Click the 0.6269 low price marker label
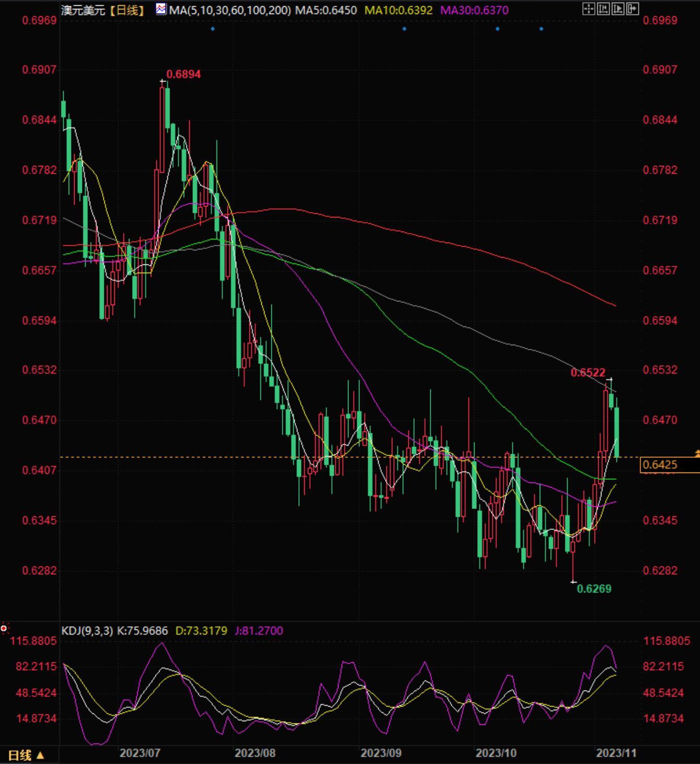 tap(594, 589)
